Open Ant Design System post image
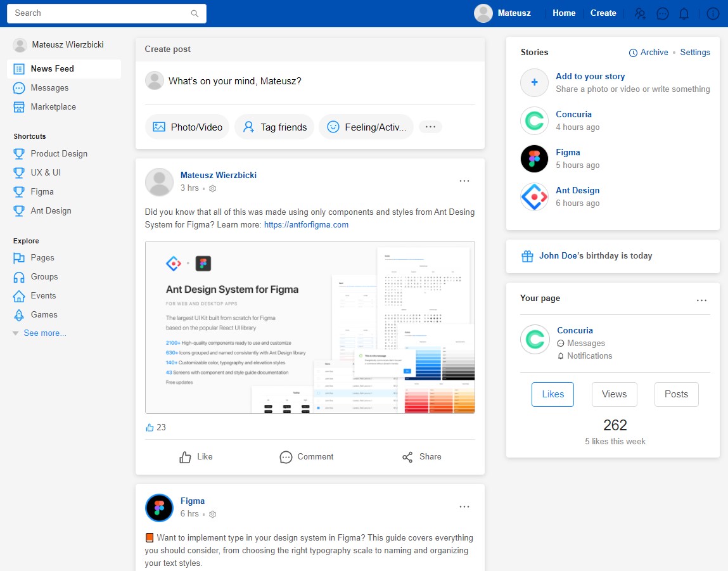This screenshot has width=728, height=571. pos(310,327)
